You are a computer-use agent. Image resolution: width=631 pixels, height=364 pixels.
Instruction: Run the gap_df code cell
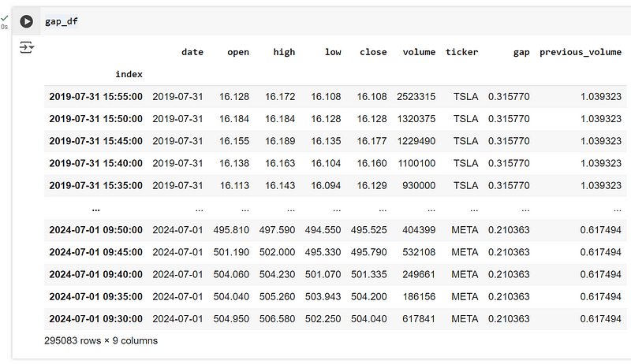click(x=27, y=21)
